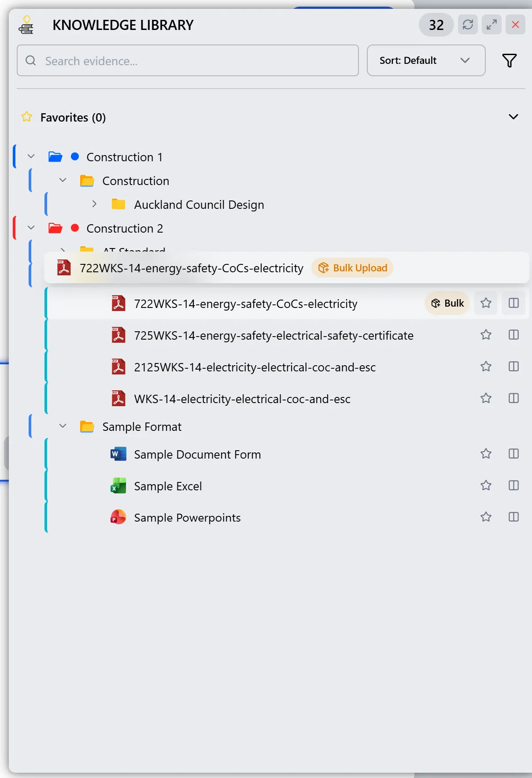
Task: Open the Sort: Default dropdown
Action: pos(426,60)
